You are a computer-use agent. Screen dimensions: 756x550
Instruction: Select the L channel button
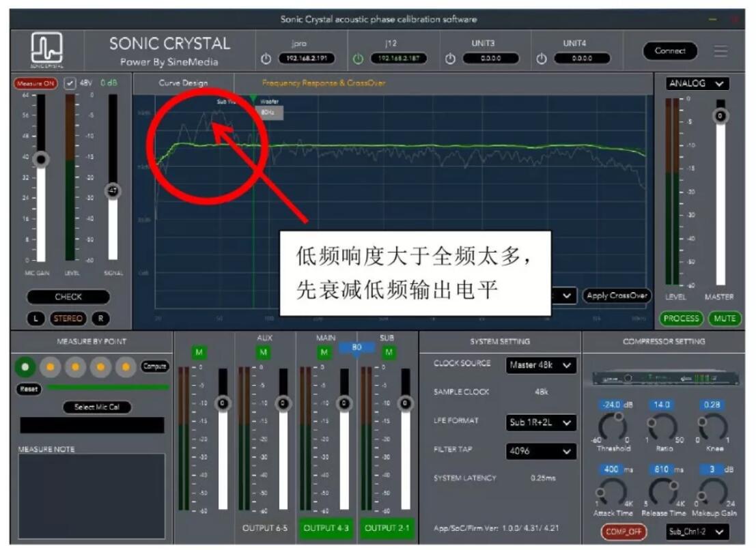(x=36, y=319)
